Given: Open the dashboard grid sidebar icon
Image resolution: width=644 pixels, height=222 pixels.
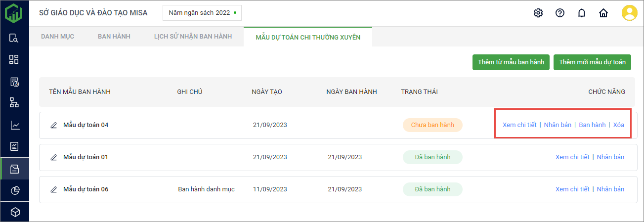Looking at the screenshot, I should (14, 59).
